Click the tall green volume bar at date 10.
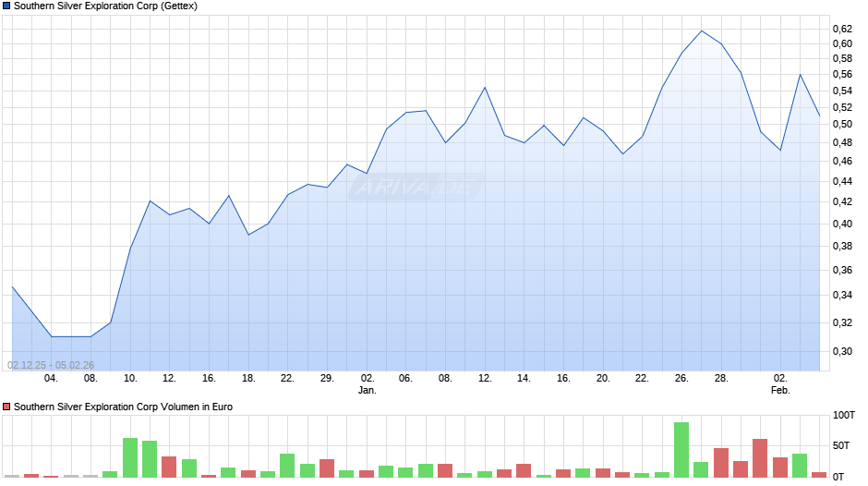This screenshot has width=868, height=486. coord(130,457)
